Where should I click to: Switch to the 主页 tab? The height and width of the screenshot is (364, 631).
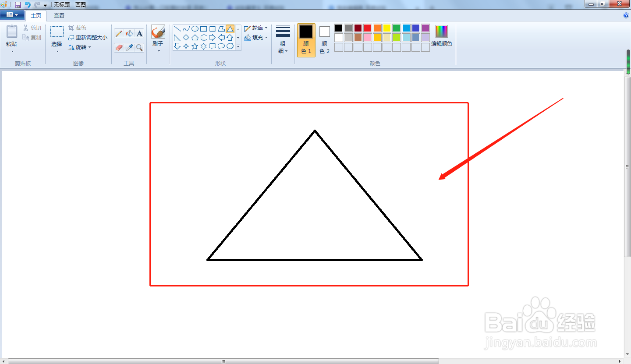pos(36,16)
